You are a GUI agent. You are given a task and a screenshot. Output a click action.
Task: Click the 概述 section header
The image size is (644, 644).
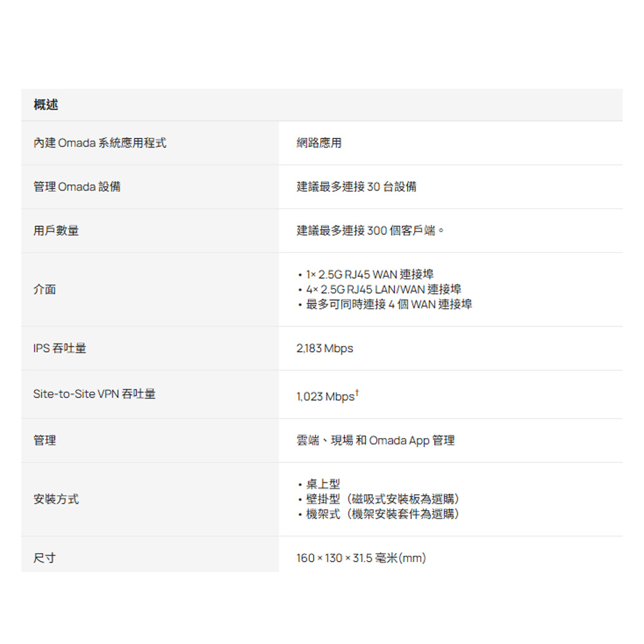click(x=46, y=105)
